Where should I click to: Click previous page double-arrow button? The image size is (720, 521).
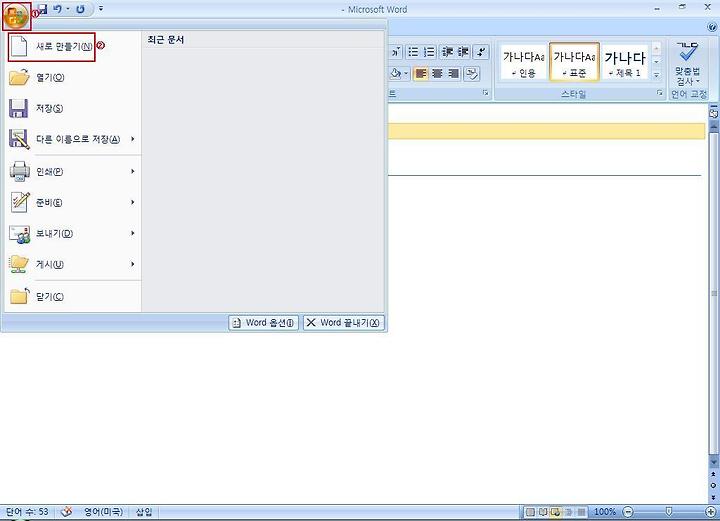pyautogui.click(x=713, y=474)
